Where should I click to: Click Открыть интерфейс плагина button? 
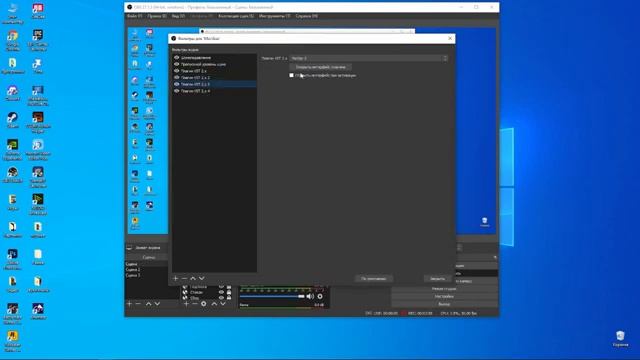tap(320, 67)
